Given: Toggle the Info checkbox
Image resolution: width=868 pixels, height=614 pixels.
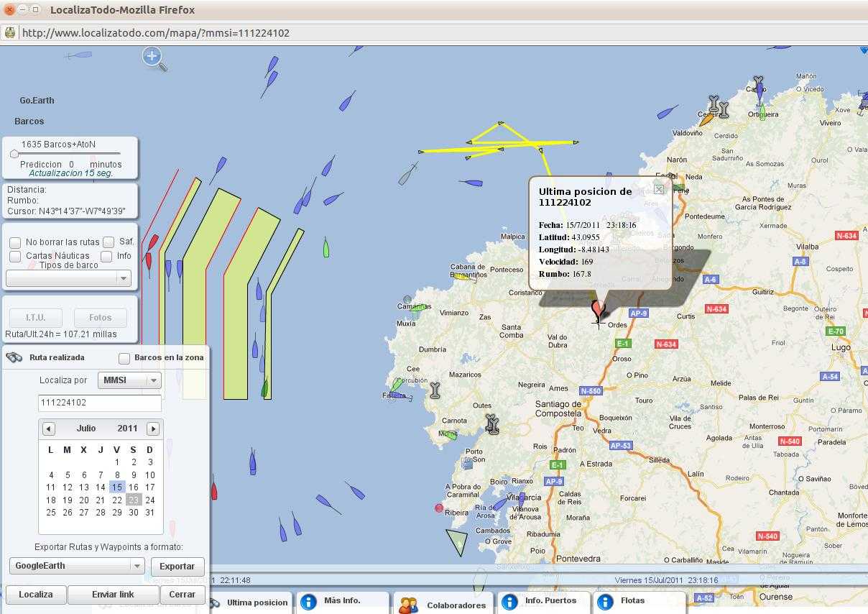Looking at the screenshot, I should [106, 256].
